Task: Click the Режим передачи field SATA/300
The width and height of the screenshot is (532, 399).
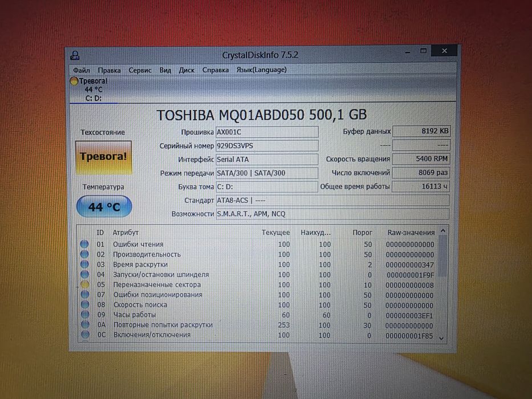Action: pos(267,173)
